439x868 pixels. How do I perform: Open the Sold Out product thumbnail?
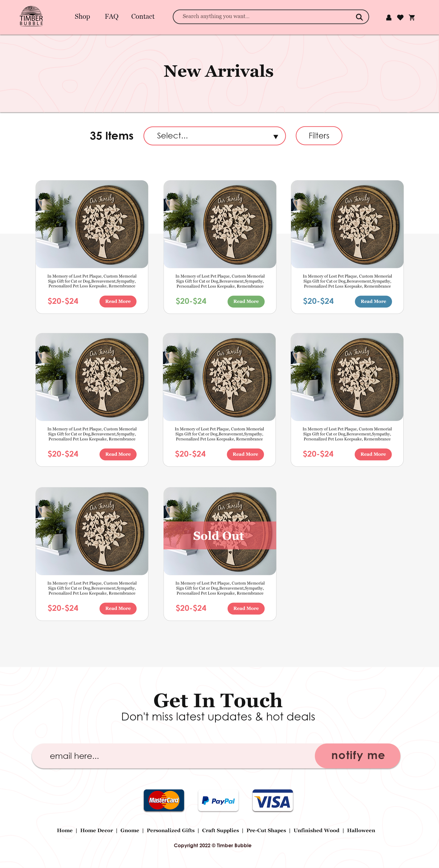pyautogui.click(x=220, y=531)
